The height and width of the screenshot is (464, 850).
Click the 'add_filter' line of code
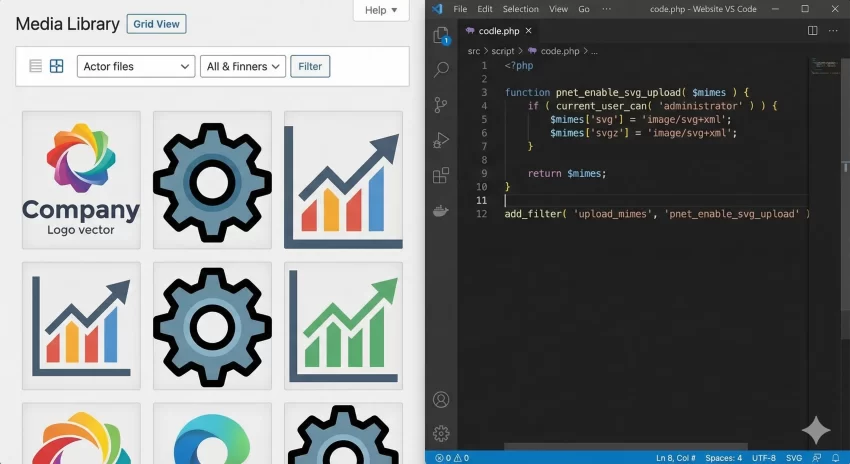click(657, 214)
